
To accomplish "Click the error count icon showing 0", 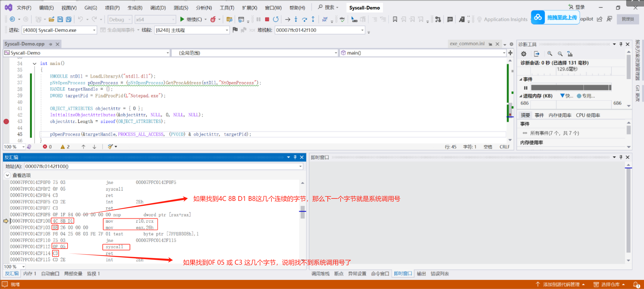I will (45, 147).
